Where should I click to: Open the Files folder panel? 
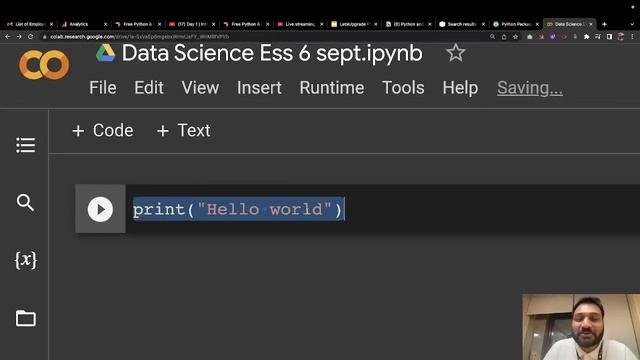[x=26, y=318]
